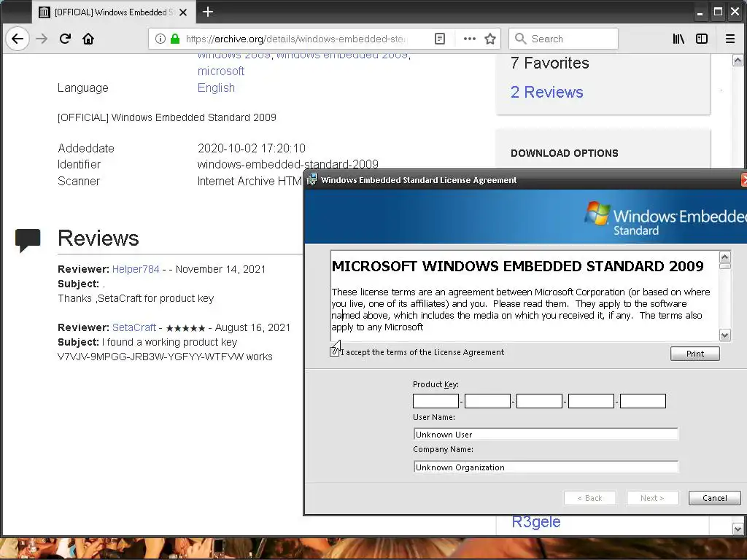Open the Firefox hamburger menu
The height and width of the screenshot is (560, 747).
[729, 39]
